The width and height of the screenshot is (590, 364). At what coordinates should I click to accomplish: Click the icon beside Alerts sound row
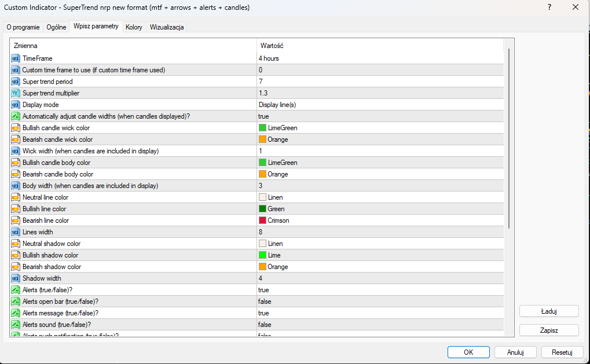16,325
